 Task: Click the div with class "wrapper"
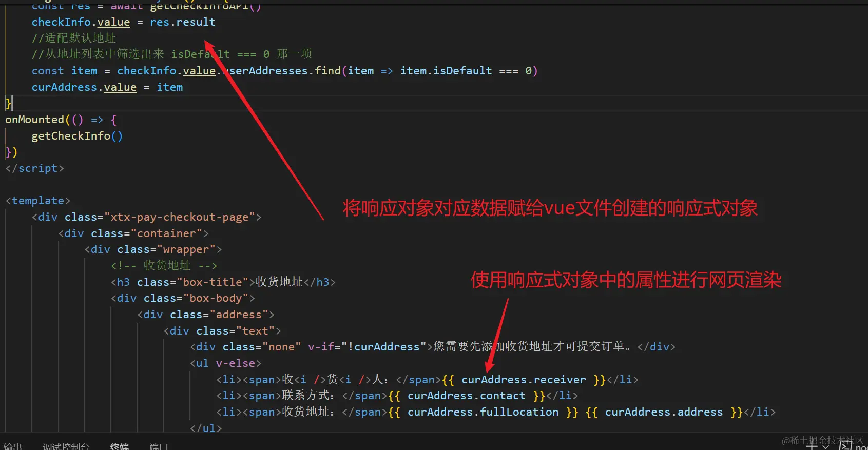click(153, 249)
